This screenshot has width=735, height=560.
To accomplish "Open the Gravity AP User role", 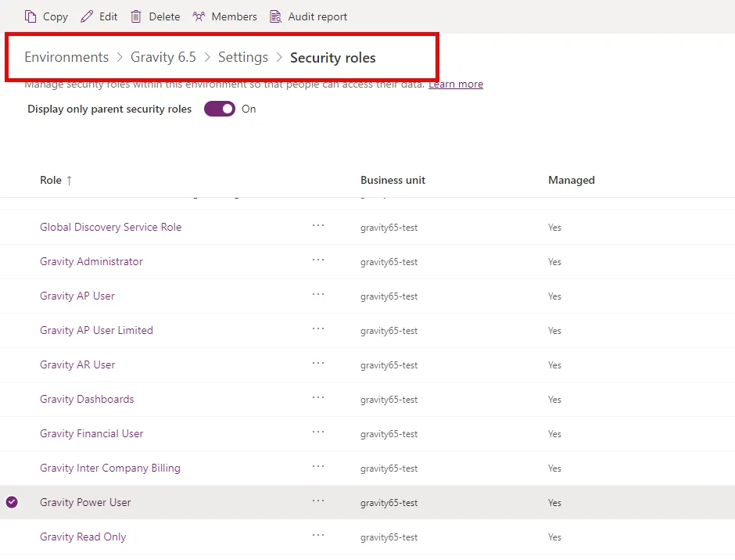I will tap(77, 296).
